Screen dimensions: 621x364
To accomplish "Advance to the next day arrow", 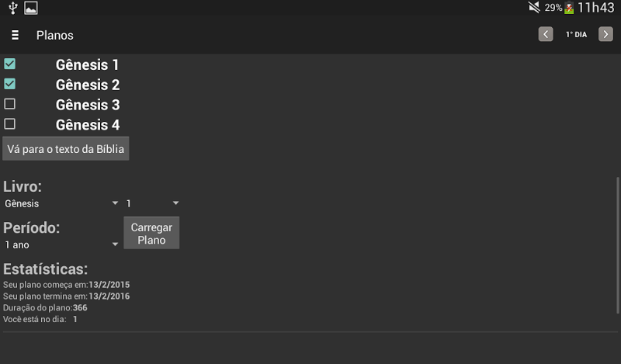I will click(x=605, y=34).
